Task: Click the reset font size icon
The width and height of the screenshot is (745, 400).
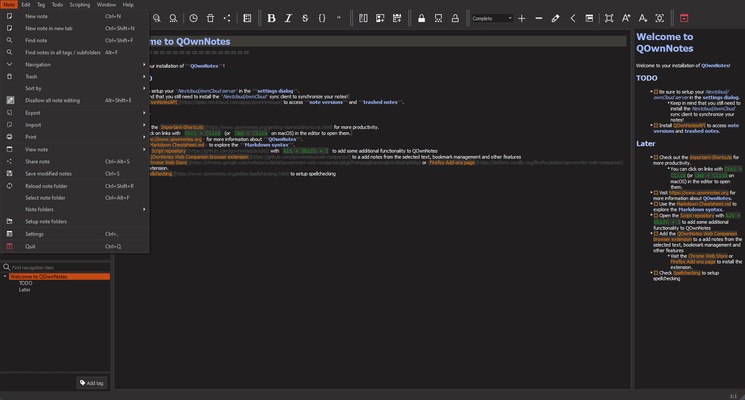Action: [659, 18]
